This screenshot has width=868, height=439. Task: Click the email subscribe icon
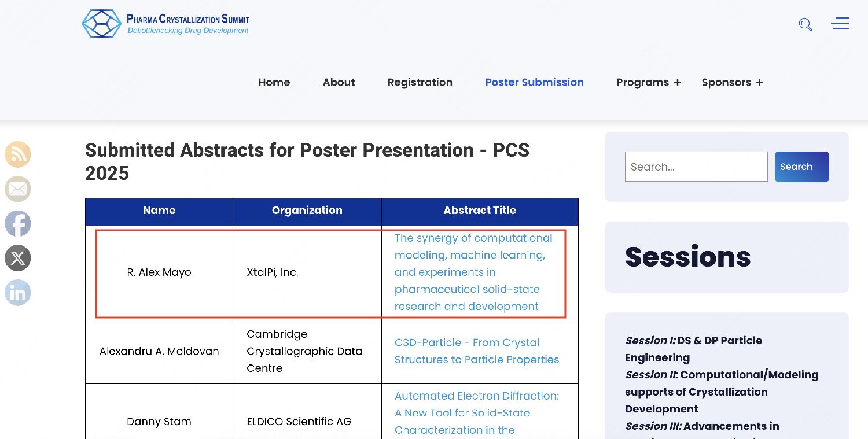[x=18, y=189]
